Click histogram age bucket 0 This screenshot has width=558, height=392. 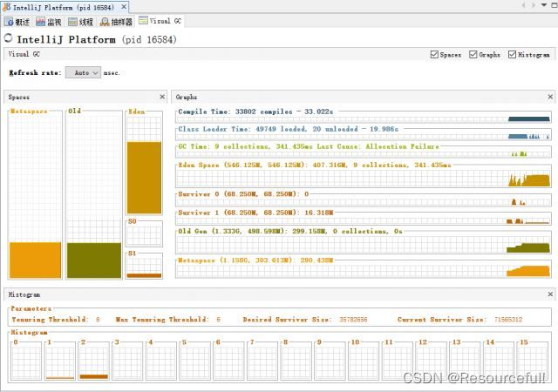click(x=26, y=361)
